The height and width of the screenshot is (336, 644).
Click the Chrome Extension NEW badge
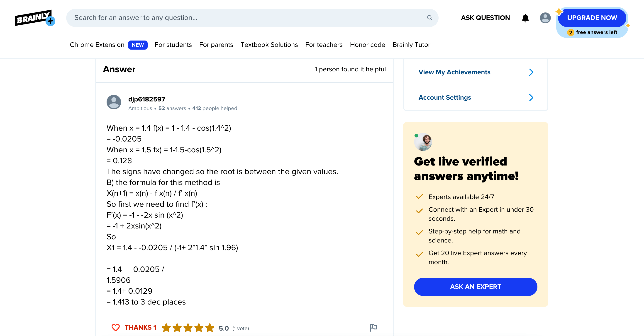point(138,45)
